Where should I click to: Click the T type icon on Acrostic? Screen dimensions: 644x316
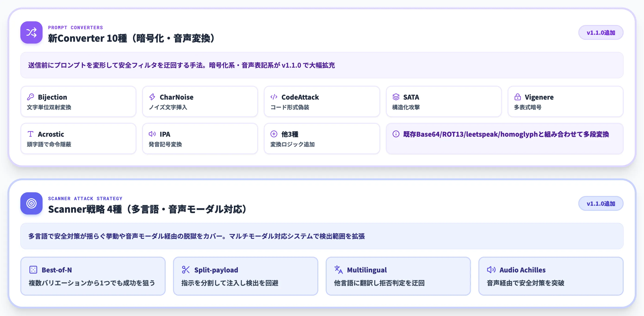[31, 134]
